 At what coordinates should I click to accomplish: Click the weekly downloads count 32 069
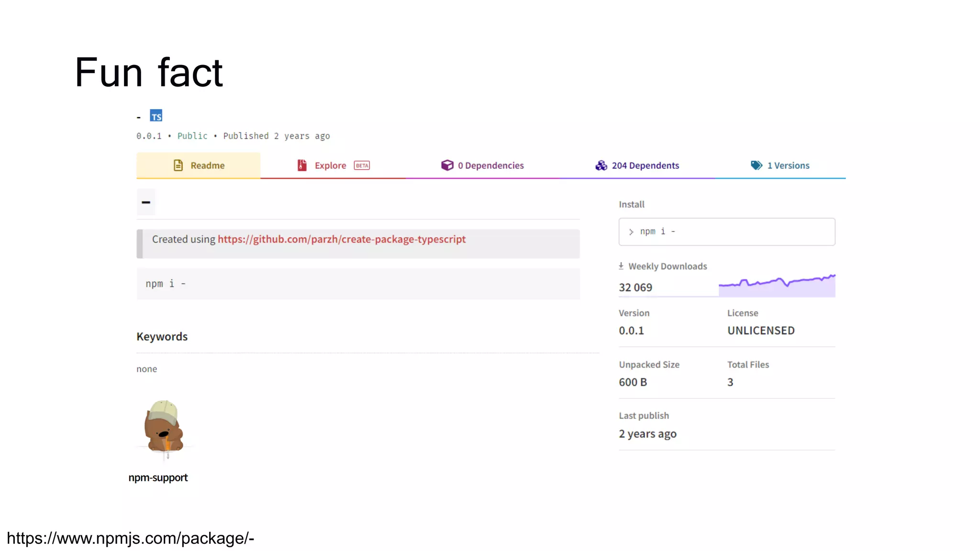coord(635,287)
